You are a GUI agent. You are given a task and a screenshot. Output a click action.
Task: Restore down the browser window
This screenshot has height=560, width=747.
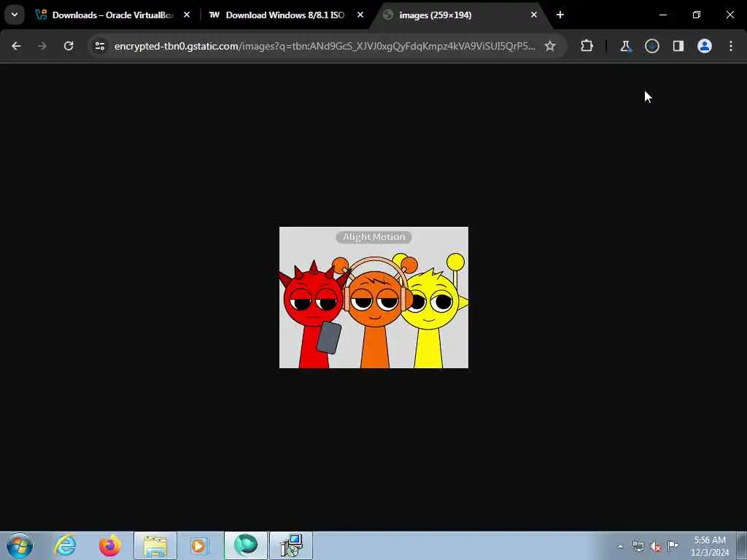(697, 15)
